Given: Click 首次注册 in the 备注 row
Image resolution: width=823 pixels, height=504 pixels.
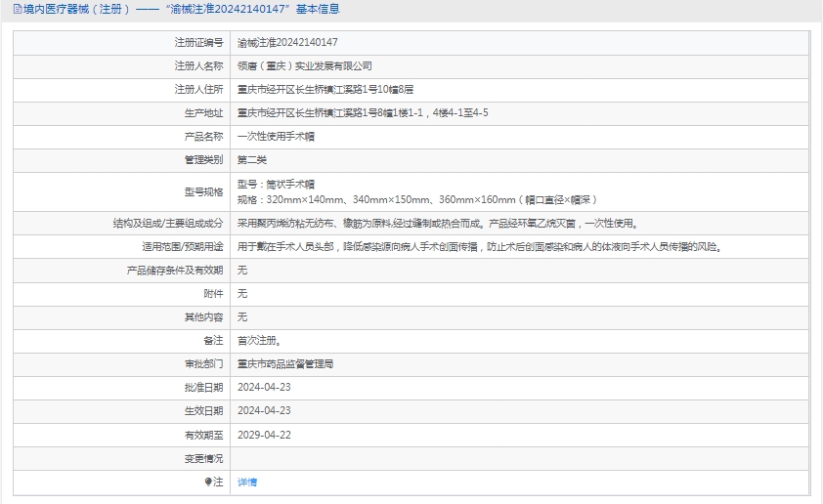Looking at the screenshot, I should (261, 340).
